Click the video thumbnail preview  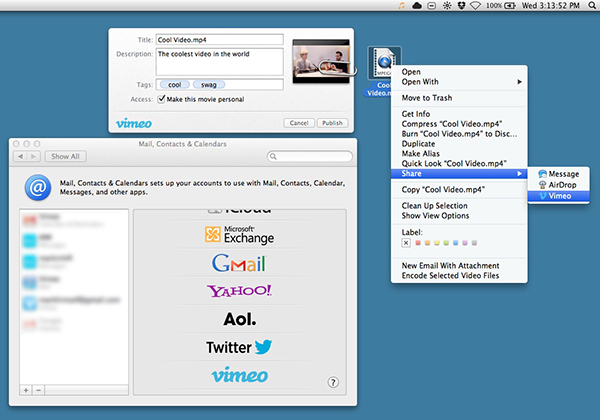[x=321, y=61]
